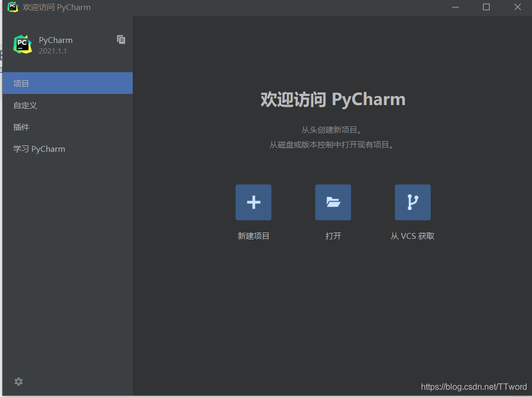Click the 新建项目 label
The width and height of the screenshot is (532, 397).
pos(253,236)
